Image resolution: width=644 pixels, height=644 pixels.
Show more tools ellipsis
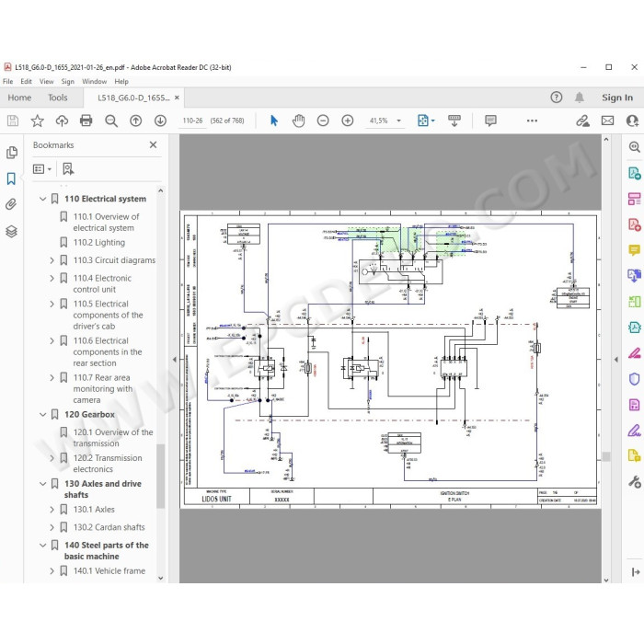532,121
